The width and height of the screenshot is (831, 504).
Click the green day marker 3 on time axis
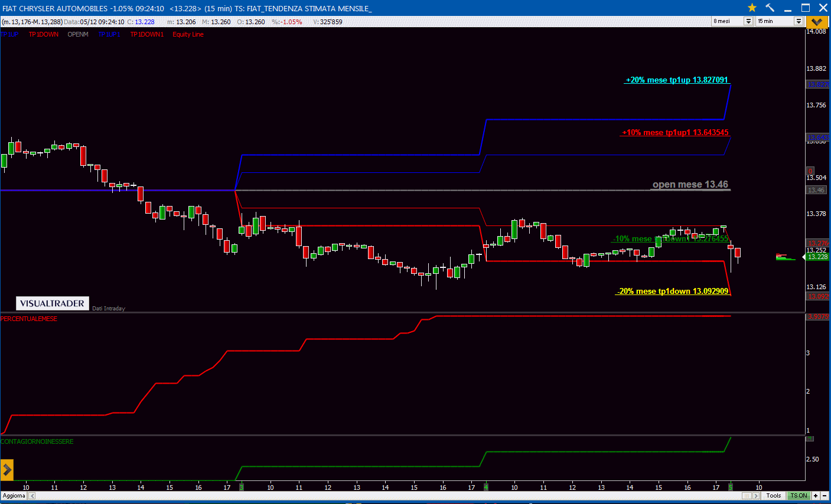241,487
